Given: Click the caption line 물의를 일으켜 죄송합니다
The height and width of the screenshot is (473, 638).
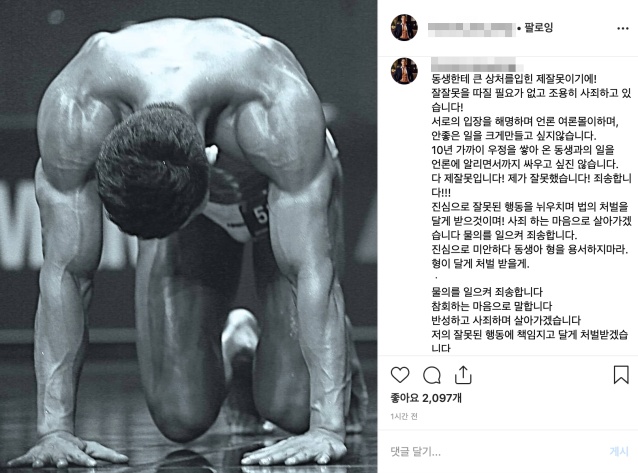Looking at the screenshot, I should [x=487, y=292].
